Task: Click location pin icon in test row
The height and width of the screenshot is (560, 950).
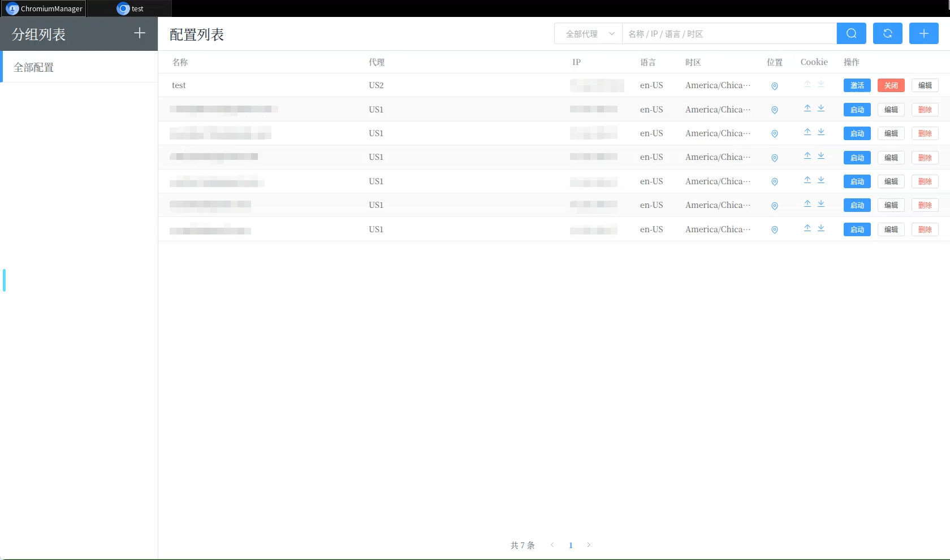Action: (775, 86)
